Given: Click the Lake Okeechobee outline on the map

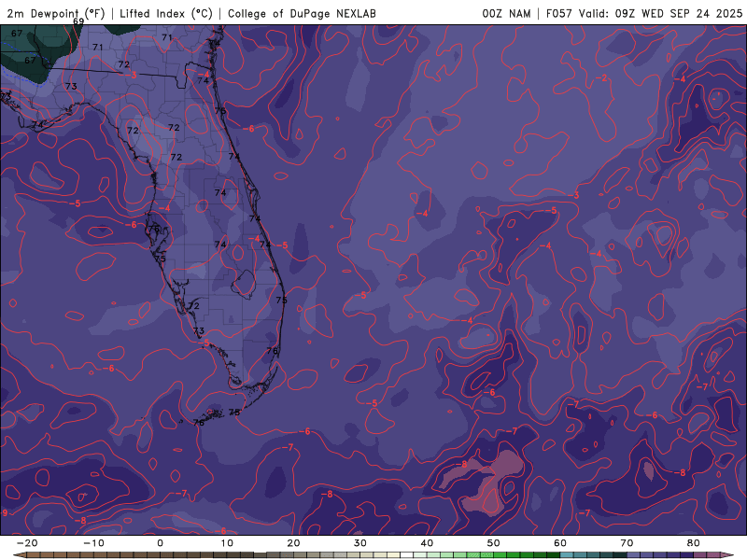Looking at the screenshot, I should [244, 284].
